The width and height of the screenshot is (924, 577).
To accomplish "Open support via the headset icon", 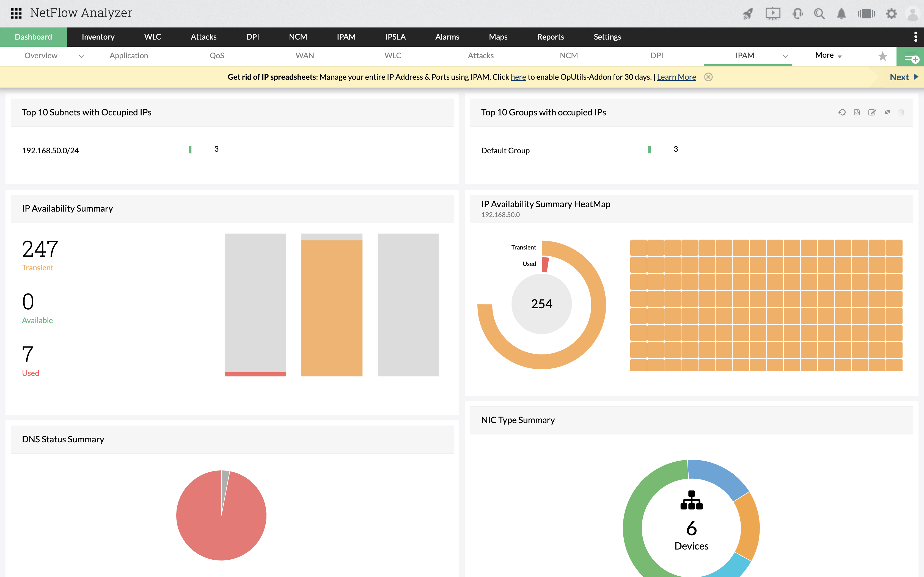I will pyautogui.click(x=798, y=13).
